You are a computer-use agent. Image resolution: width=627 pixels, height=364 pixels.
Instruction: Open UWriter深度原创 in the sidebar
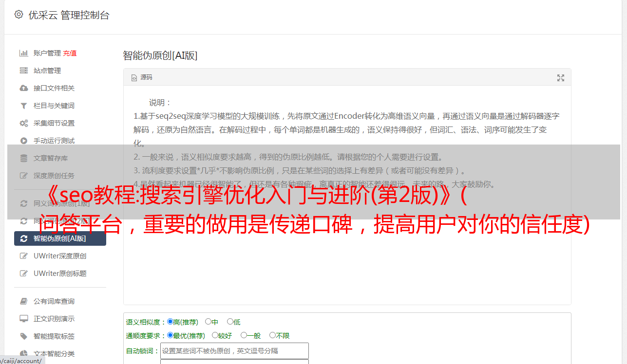tap(60, 256)
